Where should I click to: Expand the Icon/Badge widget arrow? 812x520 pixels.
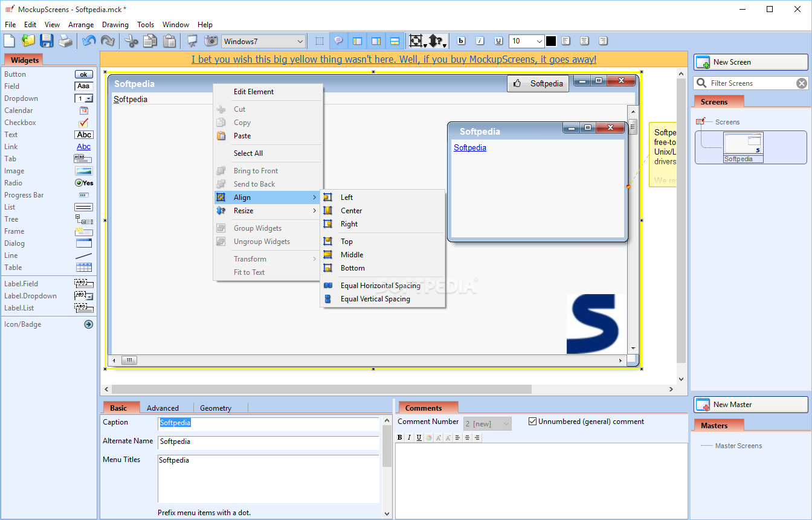(88, 324)
